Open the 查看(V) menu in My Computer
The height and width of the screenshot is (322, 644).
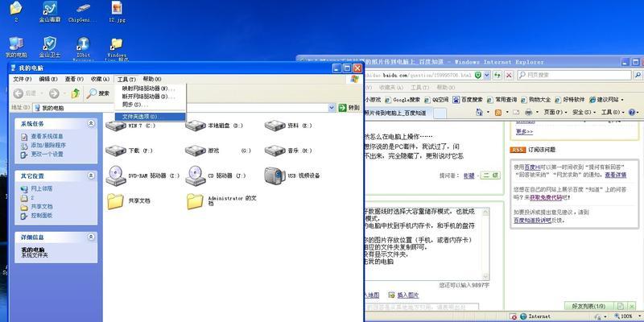point(74,79)
